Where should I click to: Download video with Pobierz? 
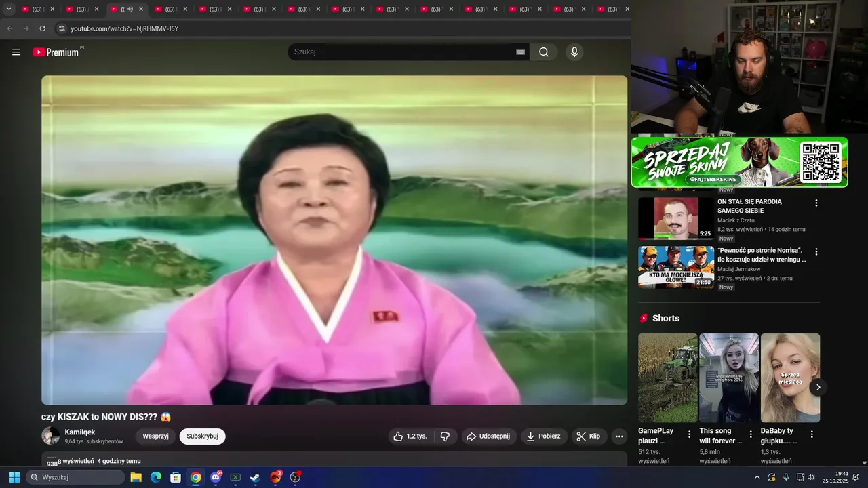point(544,436)
